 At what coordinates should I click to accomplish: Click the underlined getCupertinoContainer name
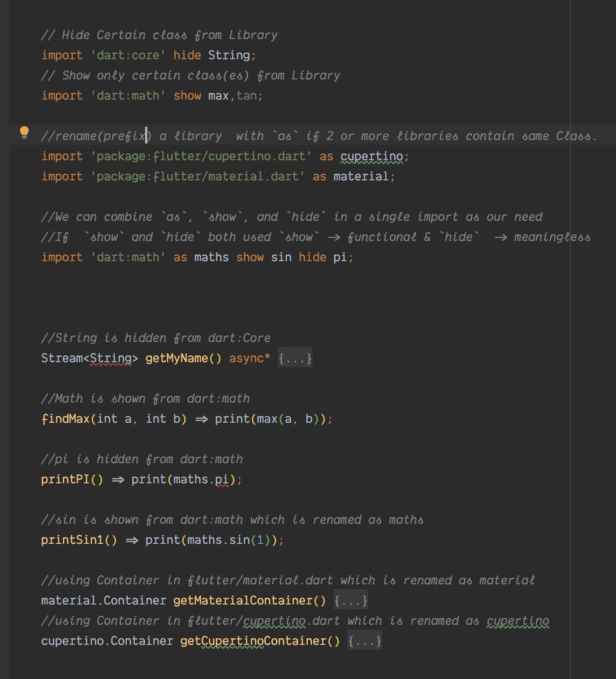[257, 641]
